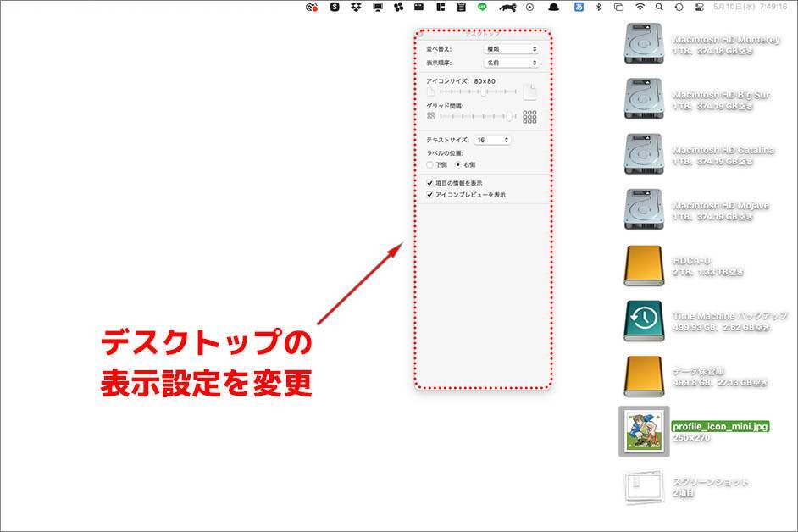Select the Macintosh HD Catalina drive icon
This screenshot has width=798, height=532.
point(644,153)
